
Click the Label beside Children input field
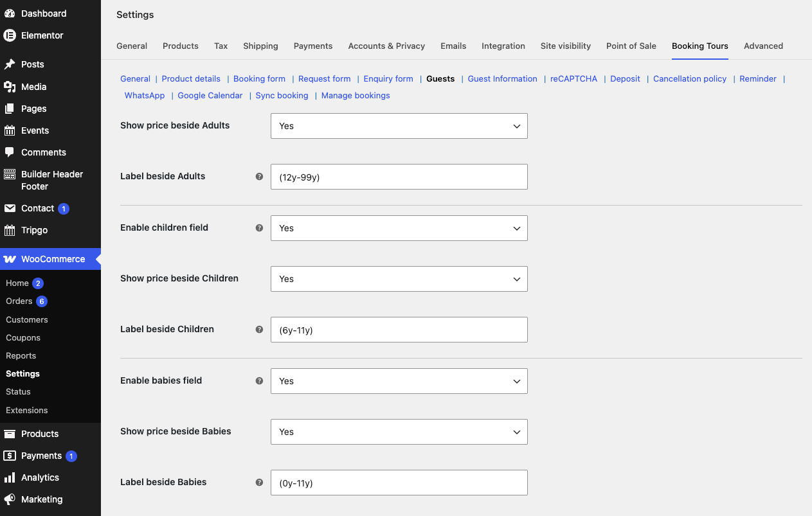pyautogui.click(x=399, y=330)
